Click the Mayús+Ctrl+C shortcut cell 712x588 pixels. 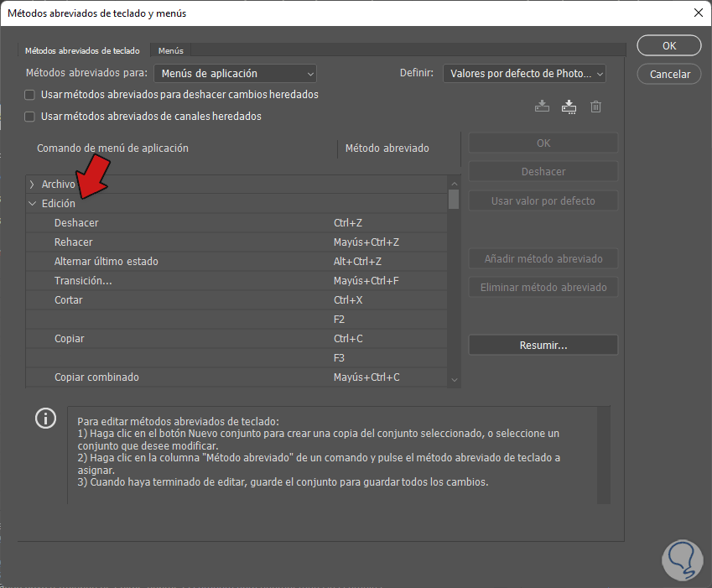[x=366, y=377]
